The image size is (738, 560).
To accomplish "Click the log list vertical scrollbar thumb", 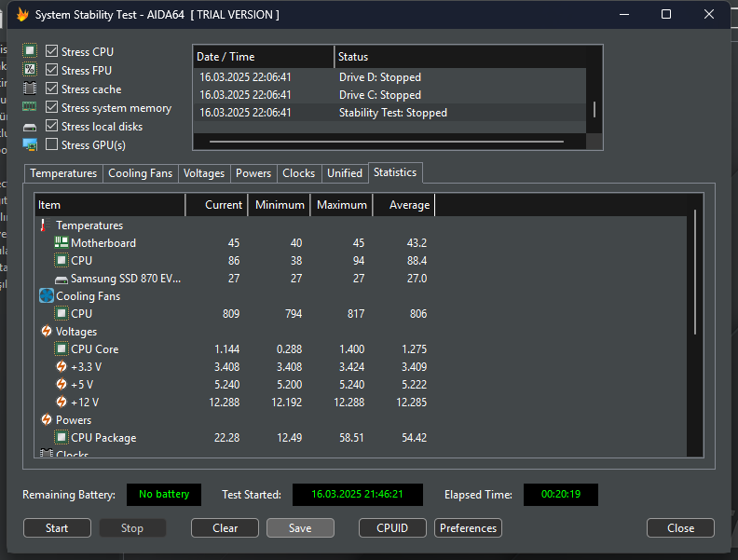I will point(594,109).
